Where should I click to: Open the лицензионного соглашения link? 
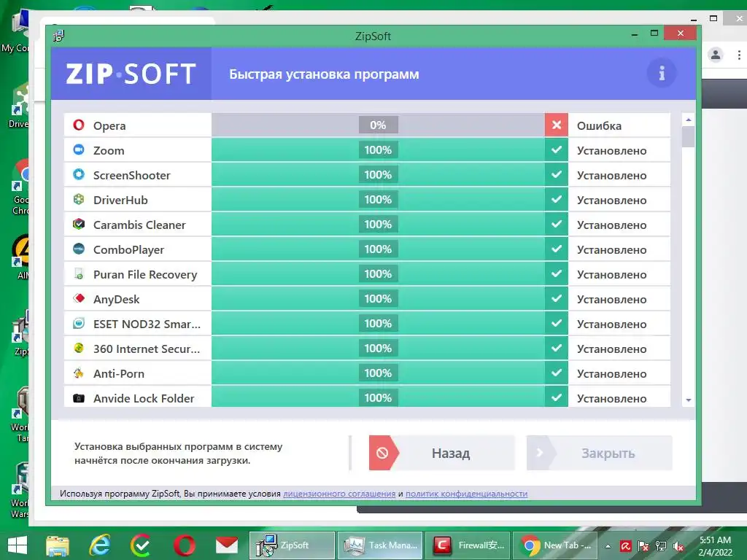tap(339, 494)
